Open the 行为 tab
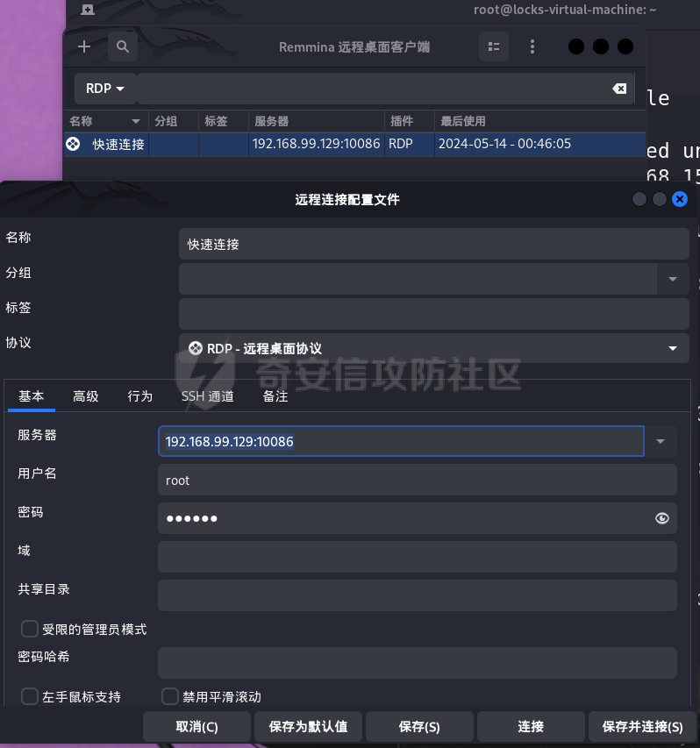 (139, 396)
